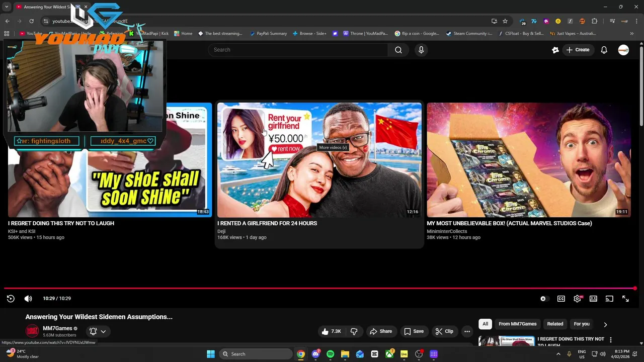Open the 'Throne | YouMadPa...' bookmark
644x362 pixels.
(x=365, y=34)
